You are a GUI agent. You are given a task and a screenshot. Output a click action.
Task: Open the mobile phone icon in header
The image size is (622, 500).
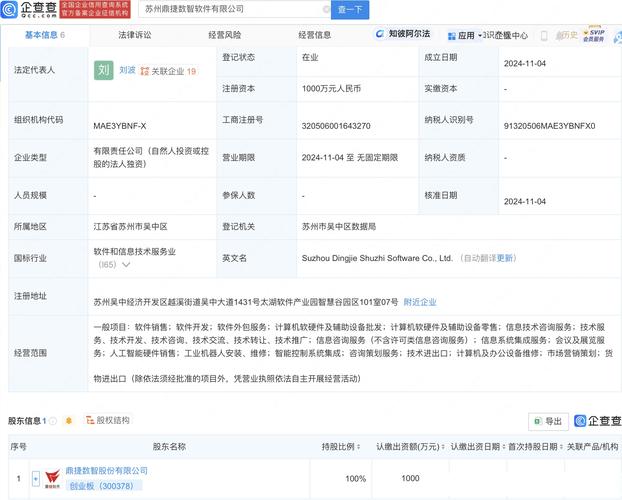[x=544, y=36]
